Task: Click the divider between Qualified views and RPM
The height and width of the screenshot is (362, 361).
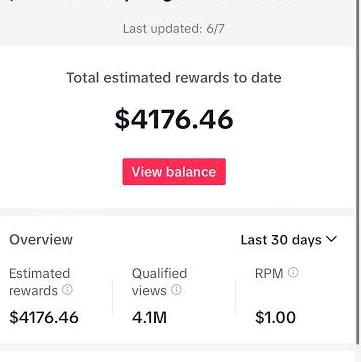Action: 235,297
